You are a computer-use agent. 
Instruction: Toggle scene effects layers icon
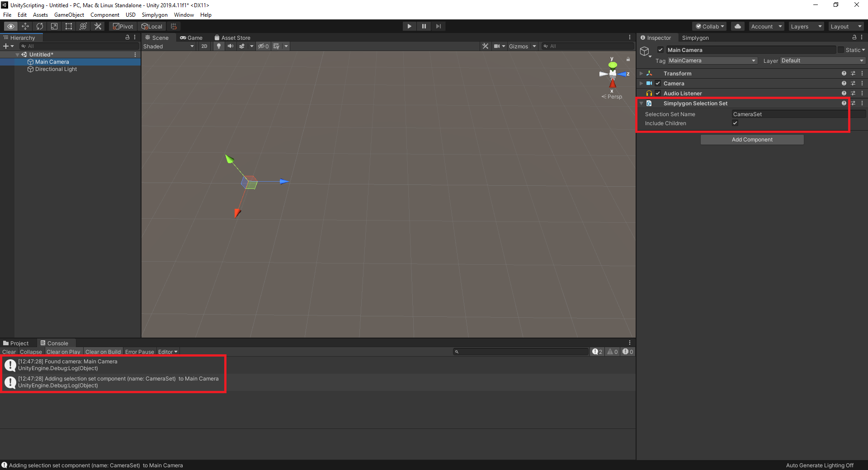point(242,46)
